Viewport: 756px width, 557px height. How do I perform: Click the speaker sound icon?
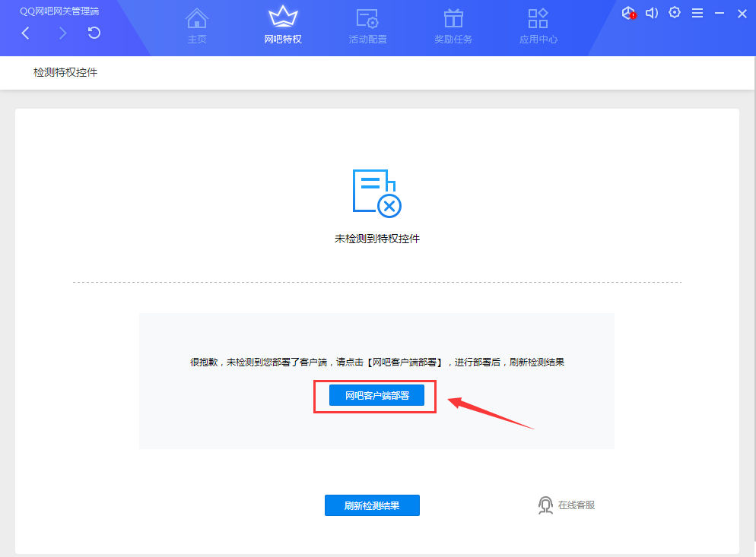pos(652,13)
